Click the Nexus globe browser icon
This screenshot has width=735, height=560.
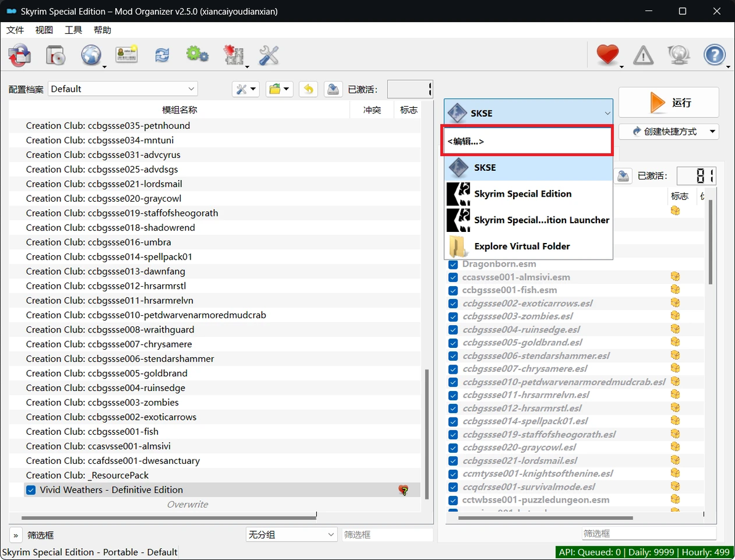pyautogui.click(x=91, y=56)
